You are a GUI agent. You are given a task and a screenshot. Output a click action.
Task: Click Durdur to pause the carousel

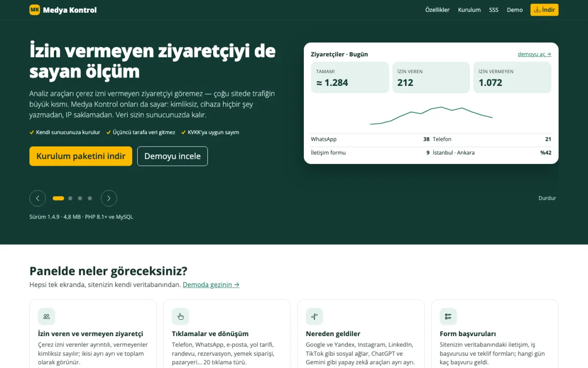[547, 198]
